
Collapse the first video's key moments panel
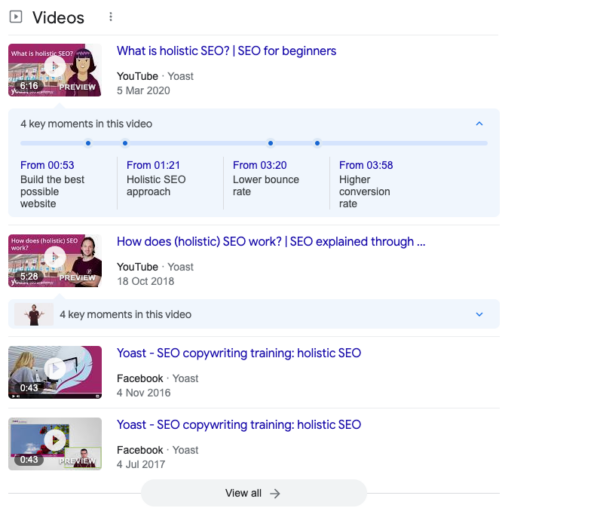479,124
